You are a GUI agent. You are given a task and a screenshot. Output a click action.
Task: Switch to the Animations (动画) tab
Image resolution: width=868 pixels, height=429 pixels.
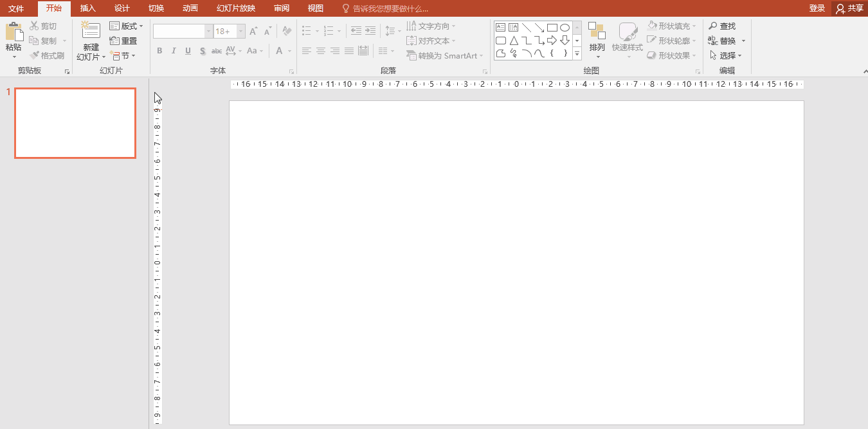tap(190, 8)
